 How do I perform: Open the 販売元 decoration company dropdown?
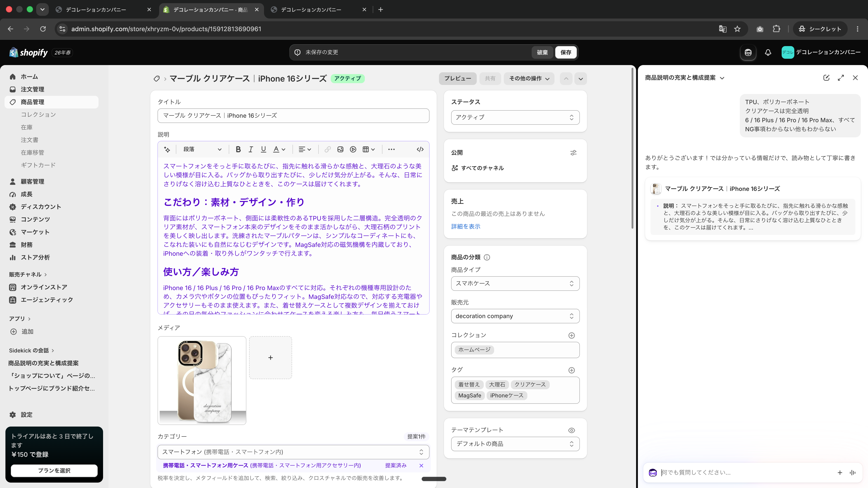(x=515, y=316)
